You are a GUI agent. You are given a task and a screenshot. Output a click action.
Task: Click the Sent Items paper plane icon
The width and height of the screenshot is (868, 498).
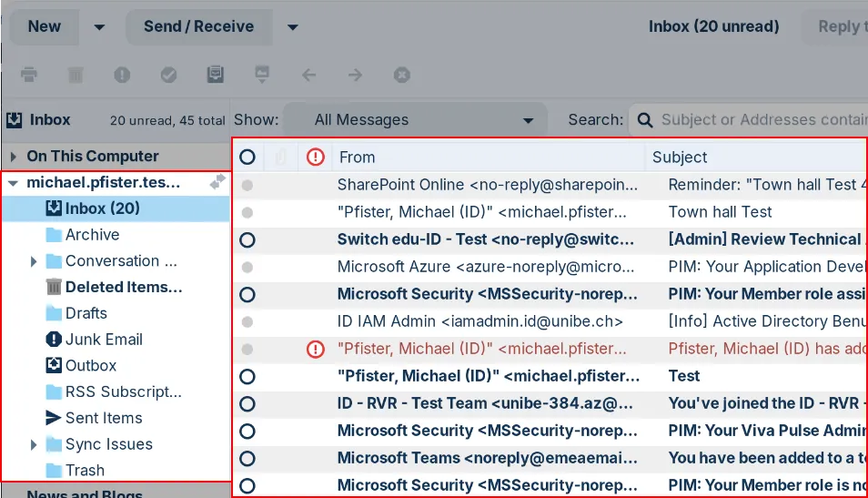pos(54,418)
